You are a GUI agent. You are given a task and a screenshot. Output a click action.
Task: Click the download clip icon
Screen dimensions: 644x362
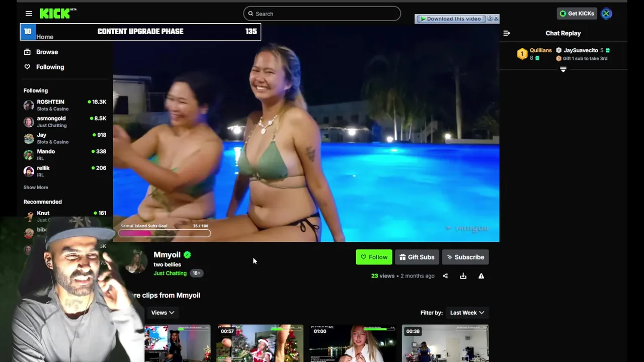[x=463, y=276]
